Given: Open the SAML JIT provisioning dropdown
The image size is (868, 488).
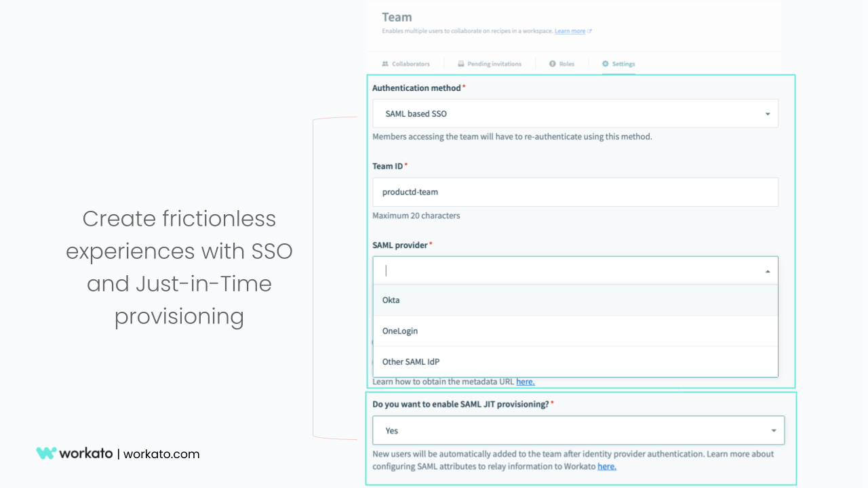Looking at the screenshot, I should pyautogui.click(x=578, y=430).
